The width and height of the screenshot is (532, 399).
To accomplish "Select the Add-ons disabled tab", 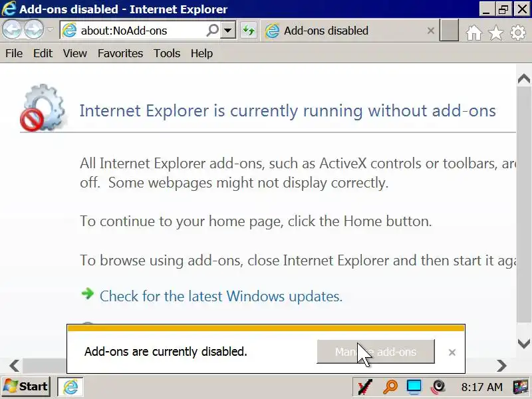I will (350, 31).
